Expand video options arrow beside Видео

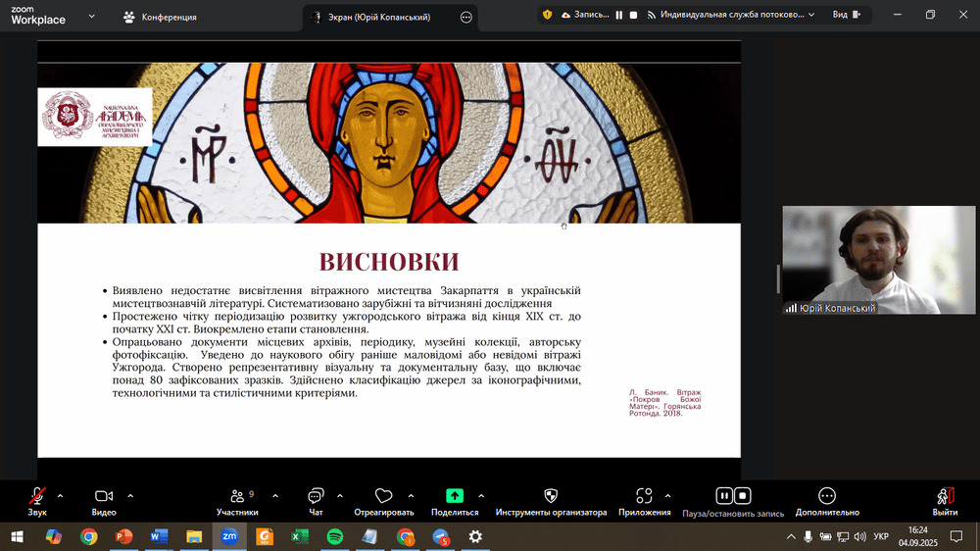tap(130, 495)
